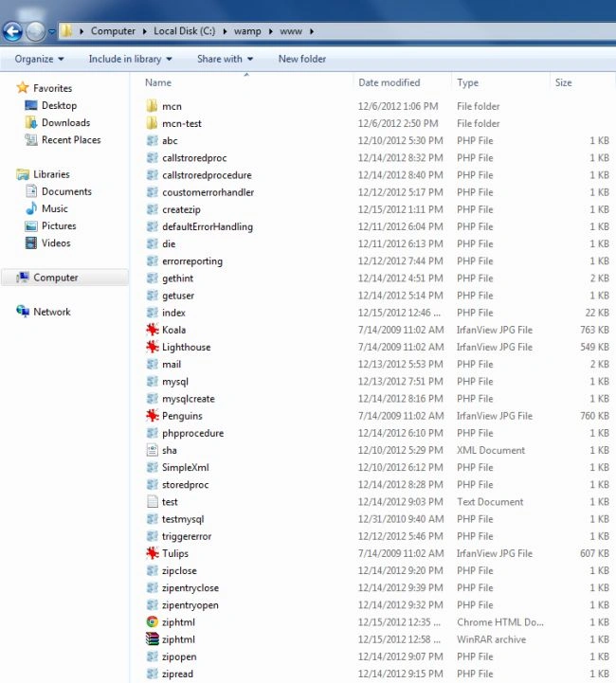Select the mail PHP file icon
The width and height of the screenshot is (616, 683).
pos(152,364)
